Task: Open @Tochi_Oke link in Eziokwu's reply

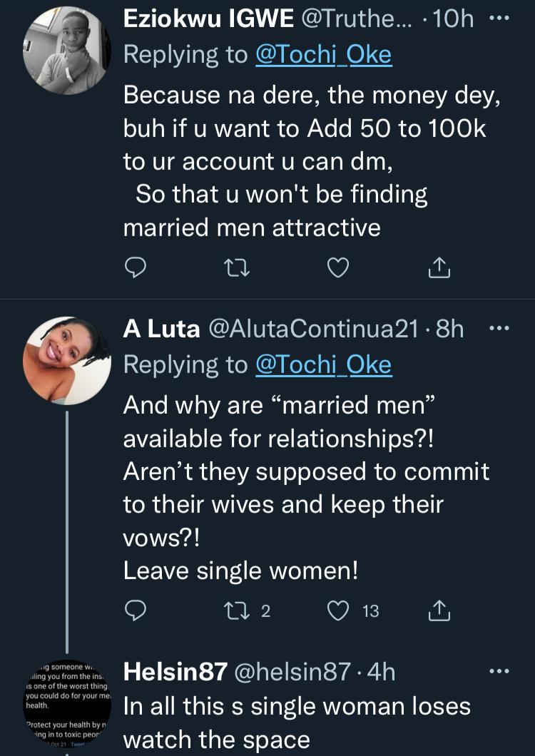Action: (323, 55)
